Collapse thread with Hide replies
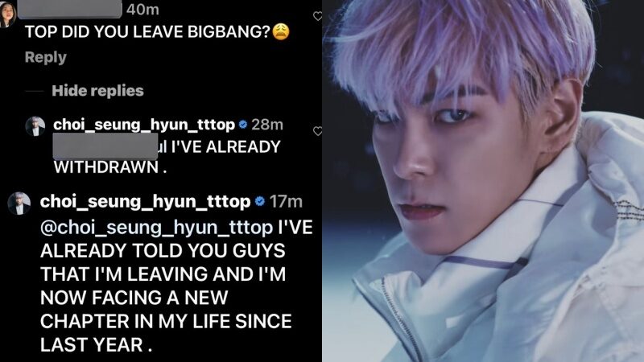 point(97,91)
